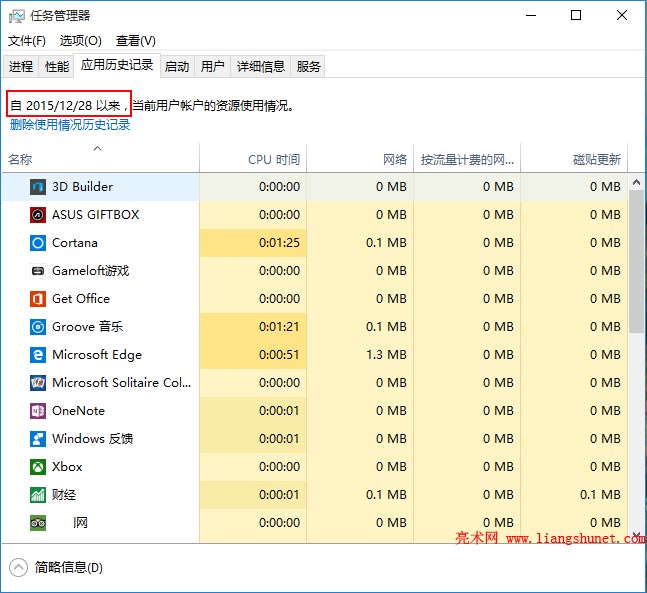This screenshot has width=647, height=593.
Task: Maximize the Task Manager window
Action: click(x=576, y=16)
